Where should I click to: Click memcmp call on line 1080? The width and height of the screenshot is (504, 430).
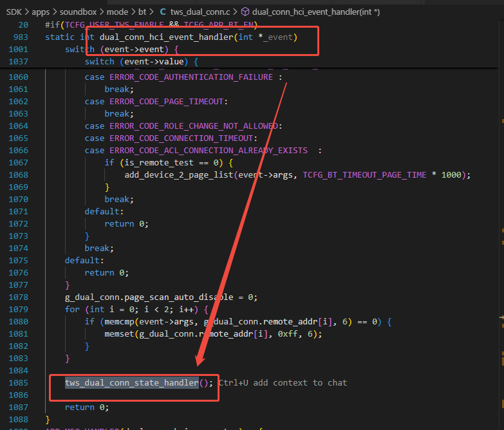[x=119, y=321]
